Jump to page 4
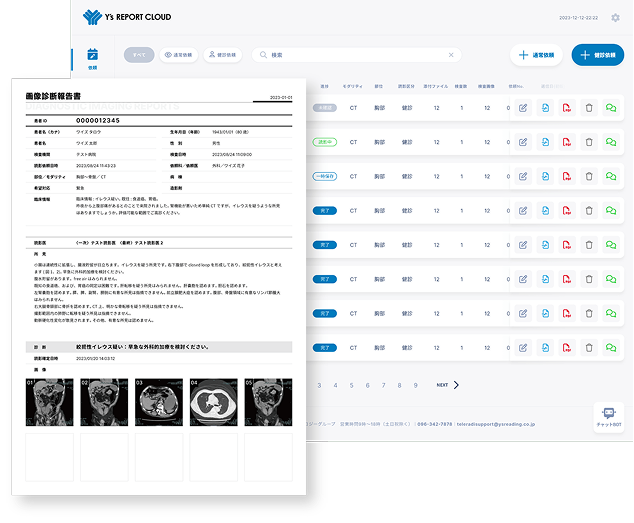 click(335, 385)
